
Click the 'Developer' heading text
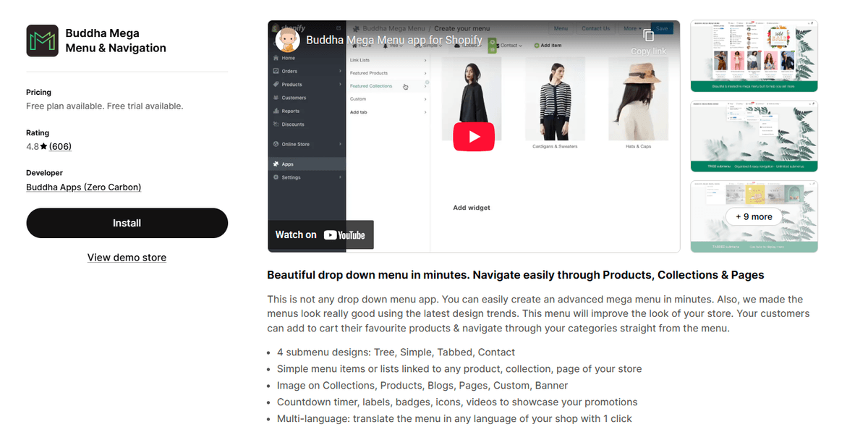coord(45,173)
